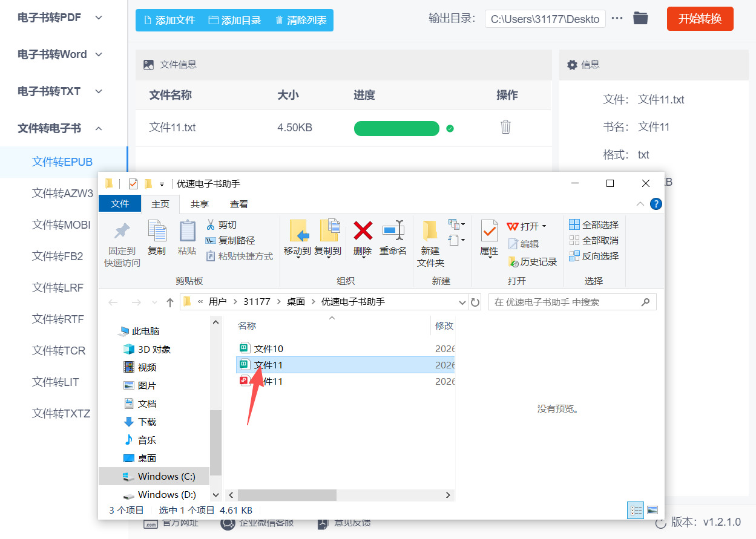Screen dimensions: 756x539
Task: Click the ellipsis to browse output directory
Action: coord(617,18)
